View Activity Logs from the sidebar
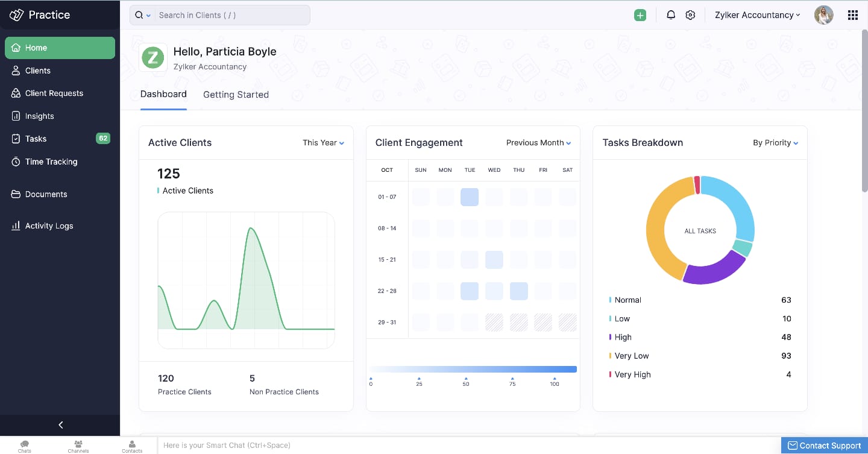 coord(49,225)
